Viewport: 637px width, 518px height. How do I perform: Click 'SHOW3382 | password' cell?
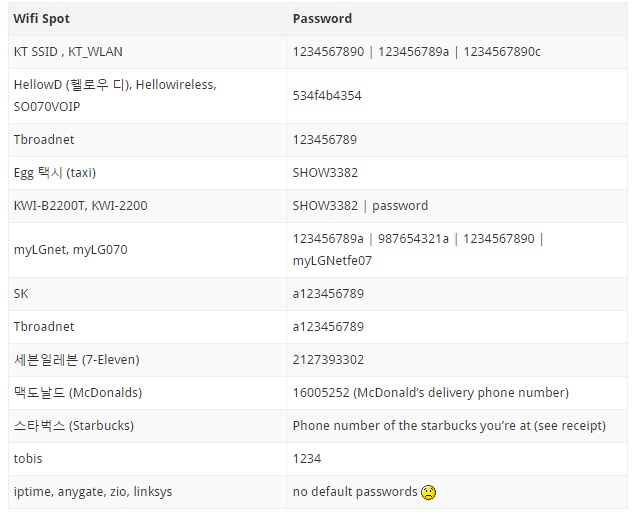coord(360,206)
